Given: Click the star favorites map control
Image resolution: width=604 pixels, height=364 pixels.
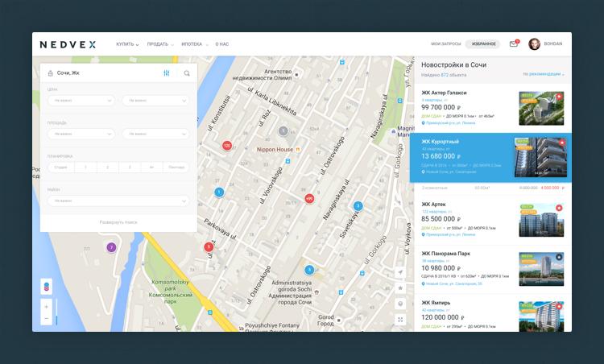Looking at the screenshot, I should [400, 288].
